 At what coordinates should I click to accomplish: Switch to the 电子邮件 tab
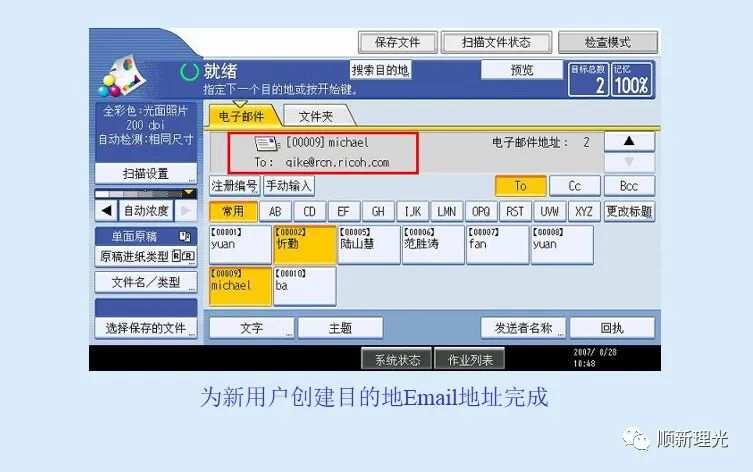pyautogui.click(x=243, y=116)
